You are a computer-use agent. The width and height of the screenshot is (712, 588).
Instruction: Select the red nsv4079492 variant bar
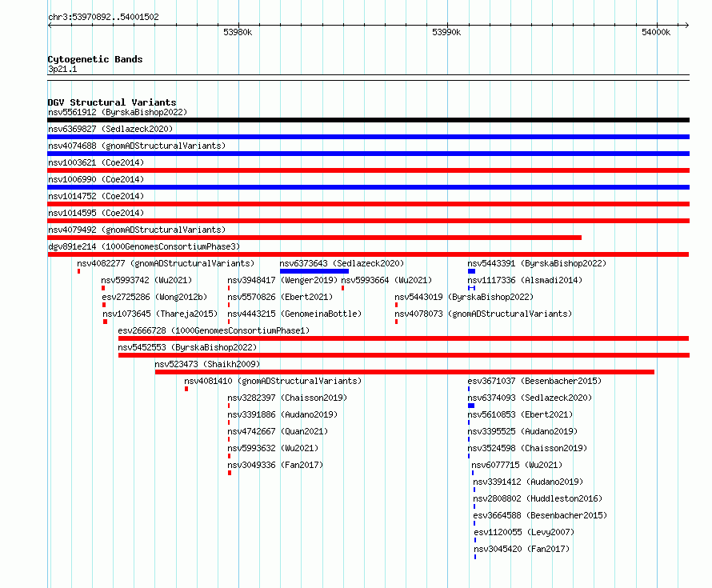[314, 238]
